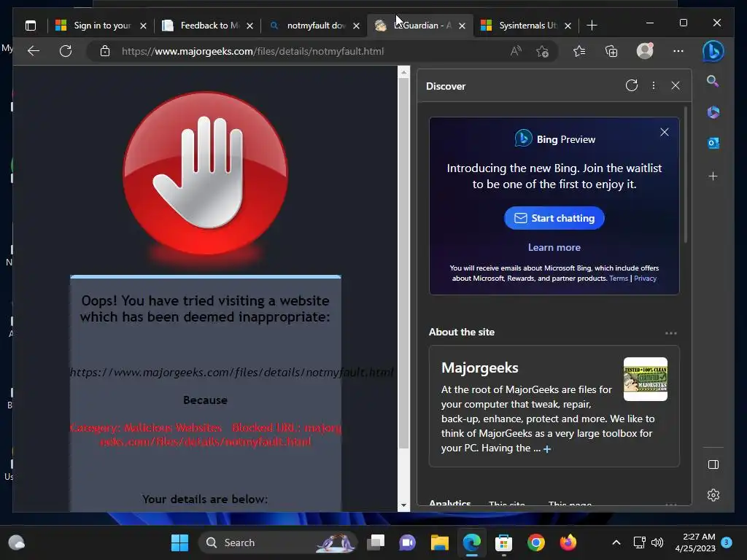
Task: Close the Sysinternals tab
Action: pyautogui.click(x=568, y=26)
